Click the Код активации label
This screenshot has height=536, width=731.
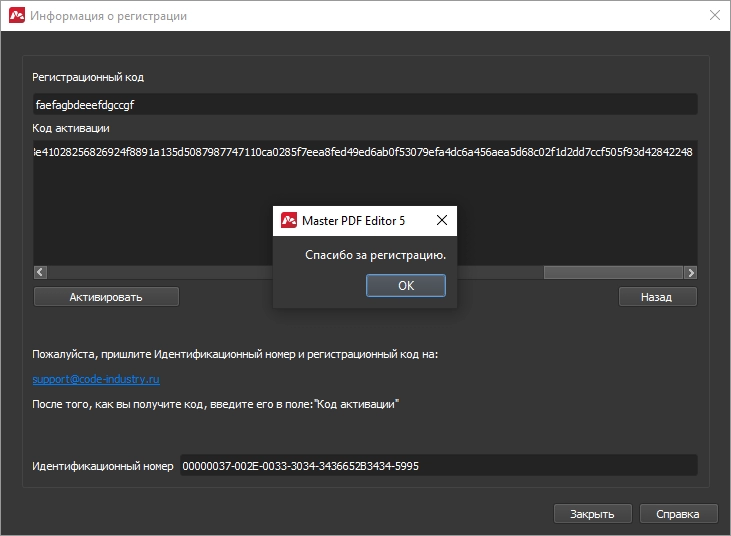pyautogui.click(x=71, y=128)
